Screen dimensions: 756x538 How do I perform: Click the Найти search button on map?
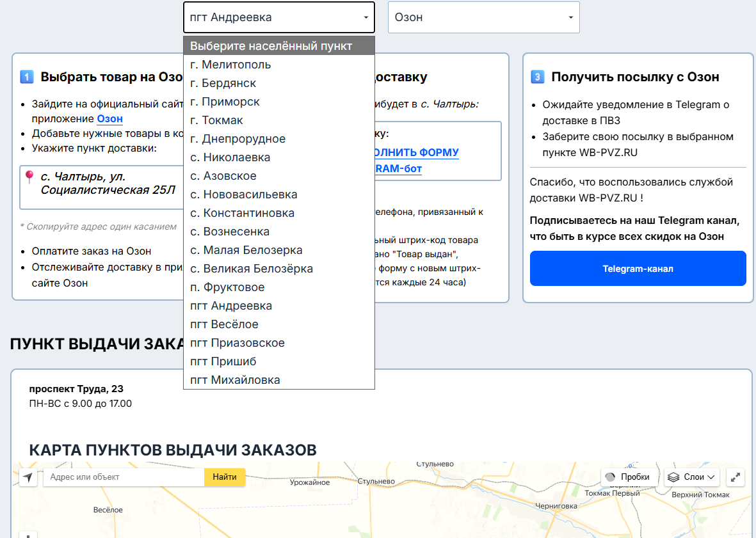pyautogui.click(x=225, y=477)
